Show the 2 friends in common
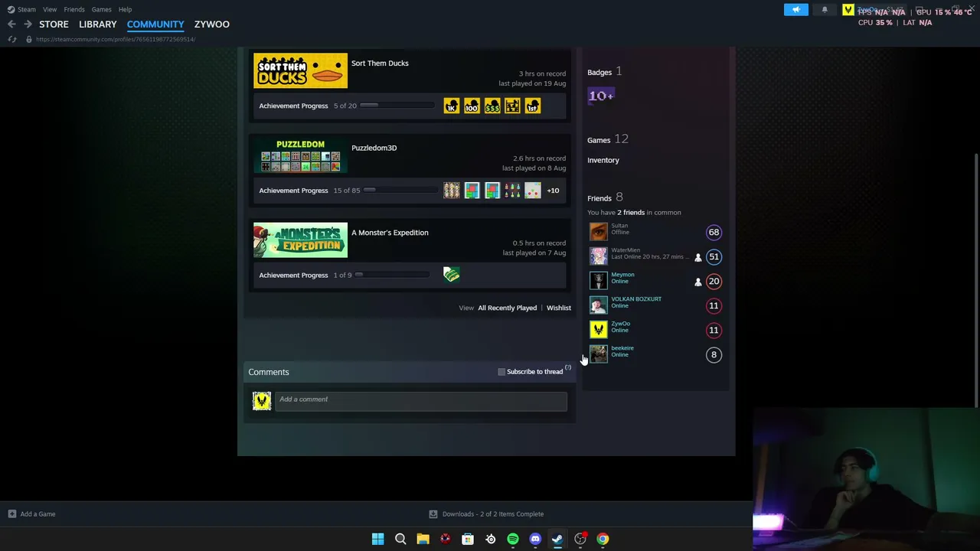Screen dimensions: 980x551 [631, 213]
